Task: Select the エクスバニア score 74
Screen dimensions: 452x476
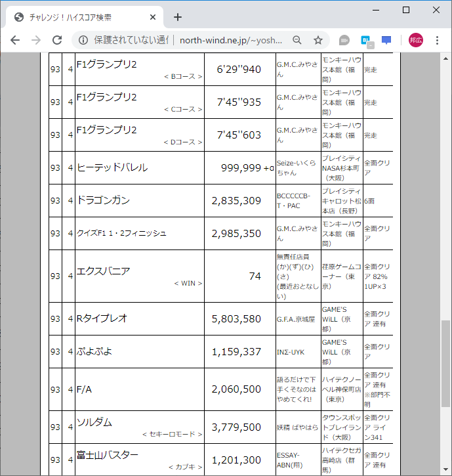Action: click(x=255, y=276)
